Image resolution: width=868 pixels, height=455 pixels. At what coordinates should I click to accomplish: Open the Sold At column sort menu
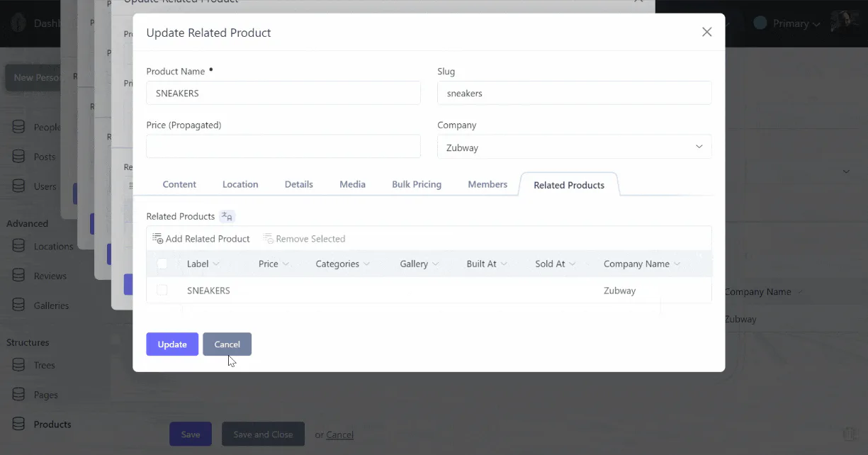click(x=572, y=264)
